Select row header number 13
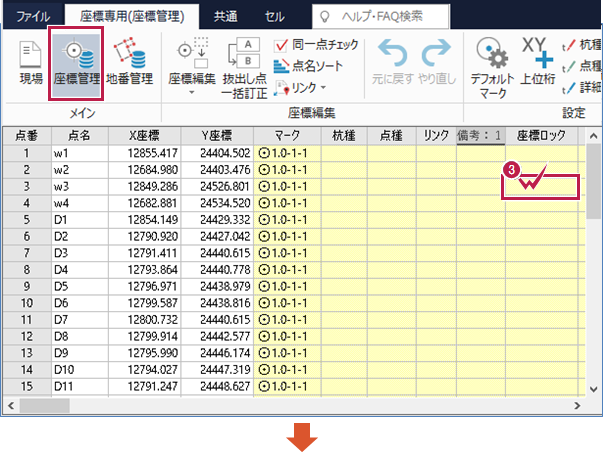The width and height of the screenshot is (603, 452). (27, 353)
